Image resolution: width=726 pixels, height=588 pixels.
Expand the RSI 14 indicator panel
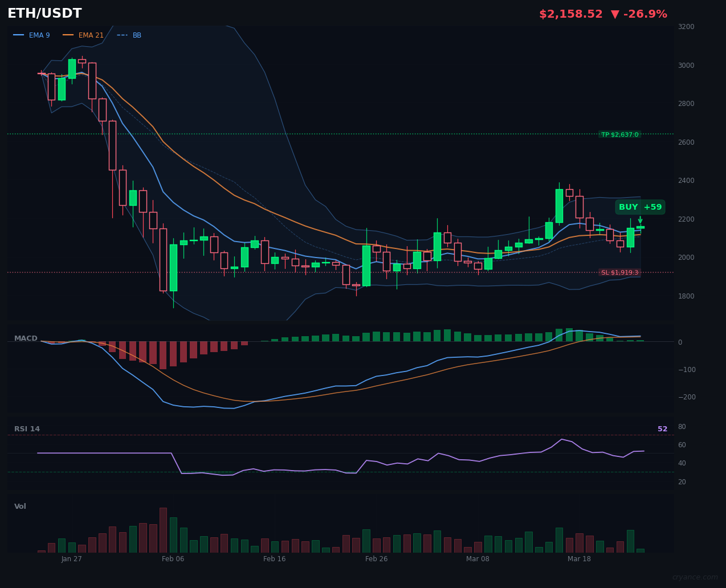pos(28,428)
